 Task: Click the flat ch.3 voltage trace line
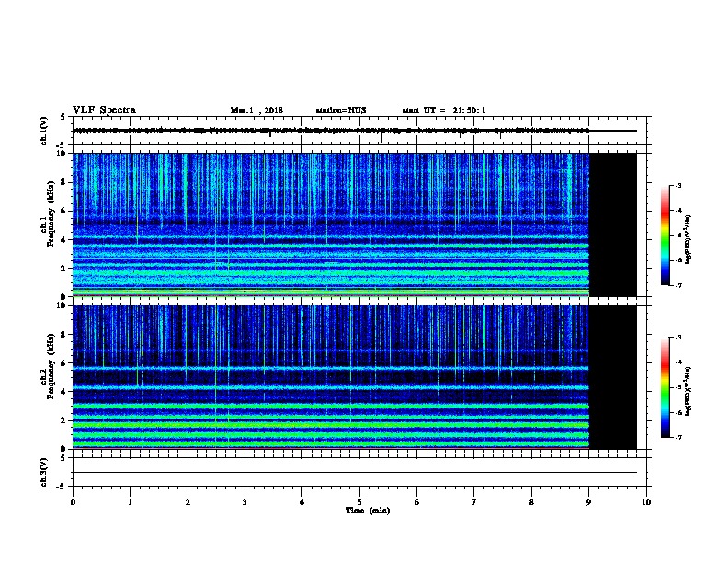pos(355,473)
